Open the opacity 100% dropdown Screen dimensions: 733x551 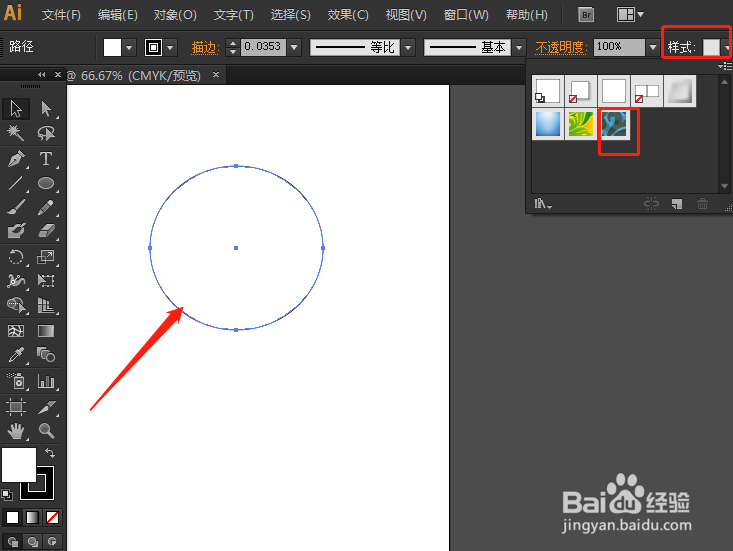click(x=653, y=47)
